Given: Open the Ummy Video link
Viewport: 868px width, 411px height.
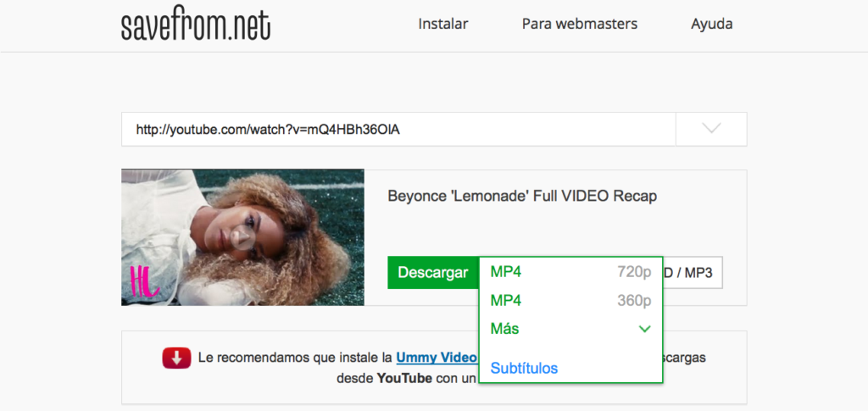Looking at the screenshot, I should point(437,358).
